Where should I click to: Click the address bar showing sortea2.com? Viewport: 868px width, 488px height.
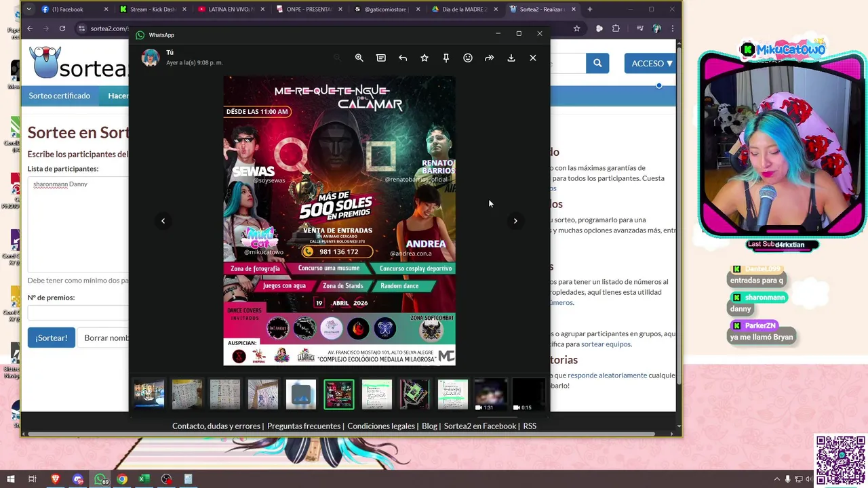108,28
